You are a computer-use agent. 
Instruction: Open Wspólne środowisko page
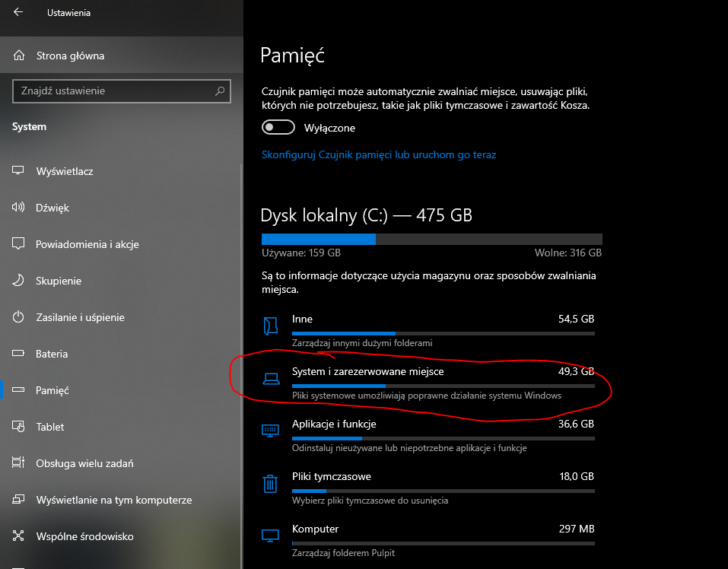pos(121,536)
